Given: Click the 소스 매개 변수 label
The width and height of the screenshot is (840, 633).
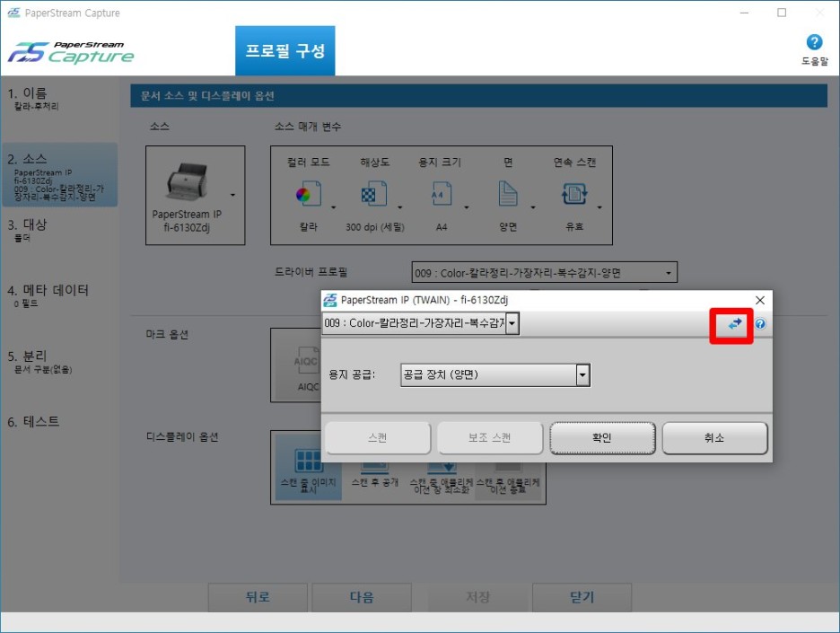Looking at the screenshot, I should coord(308,127).
